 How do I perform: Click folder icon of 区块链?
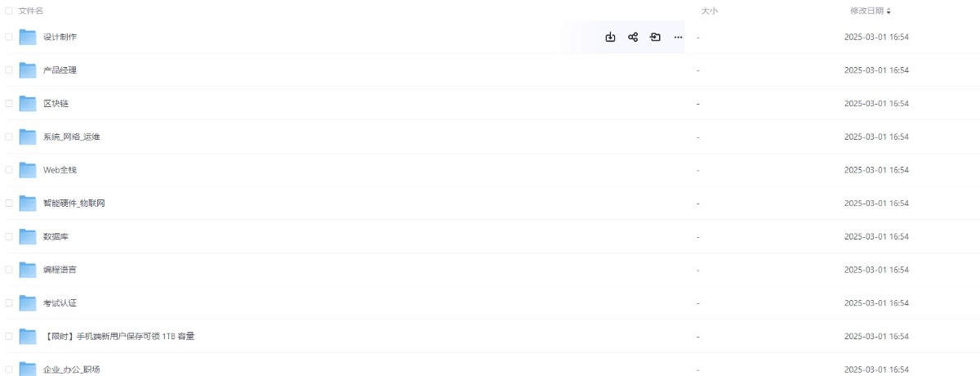28,103
